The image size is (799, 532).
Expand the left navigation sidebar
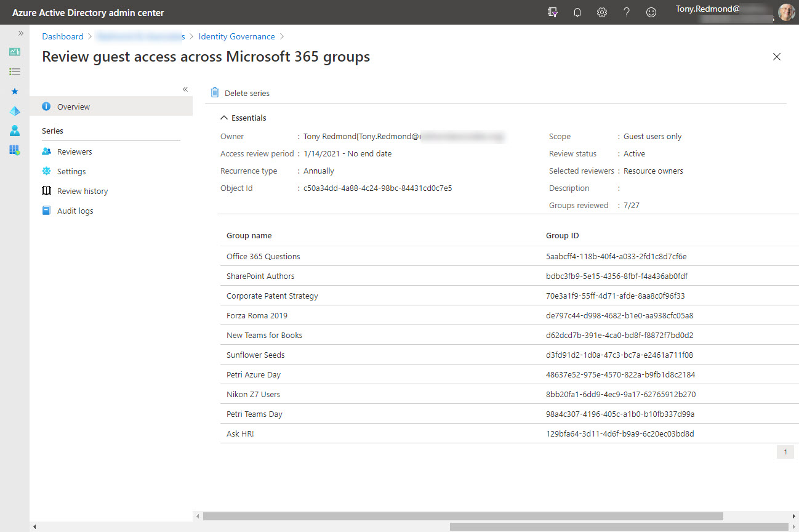[x=20, y=33]
